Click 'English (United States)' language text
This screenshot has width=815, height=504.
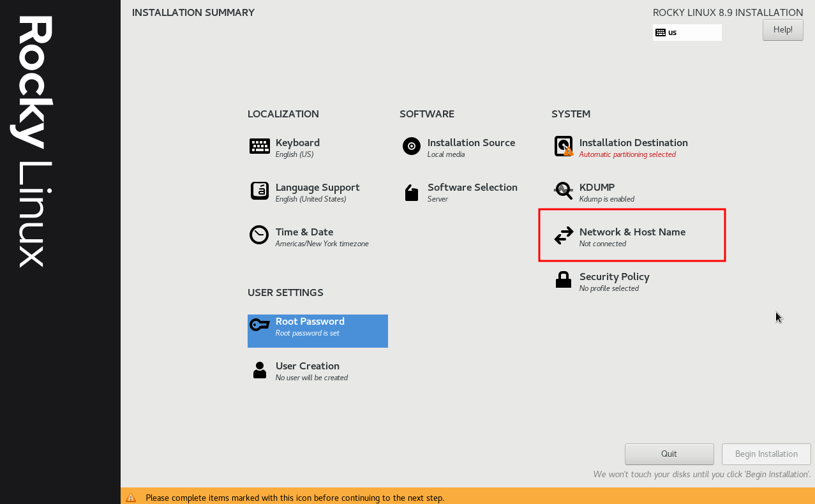pyautogui.click(x=311, y=199)
